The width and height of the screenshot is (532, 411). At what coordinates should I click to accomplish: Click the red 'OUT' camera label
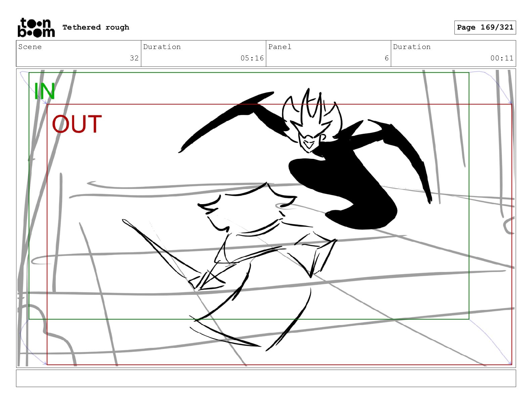pyautogui.click(x=77, y=124)
